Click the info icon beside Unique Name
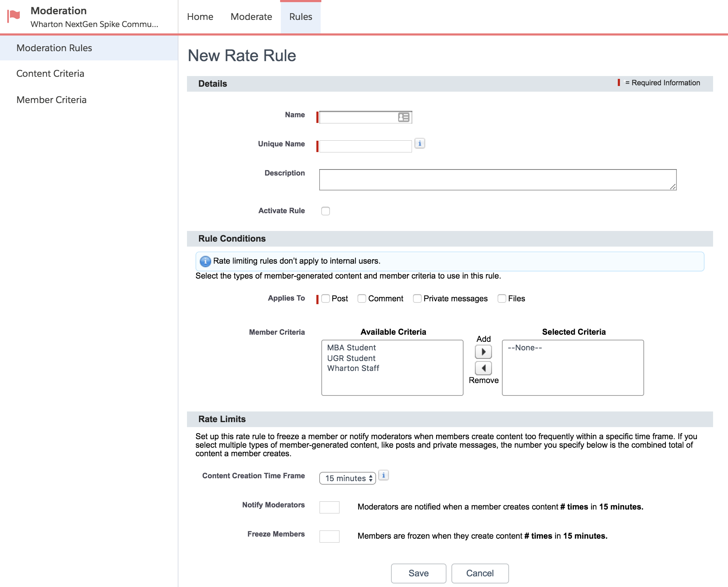 tap(420, 144)
